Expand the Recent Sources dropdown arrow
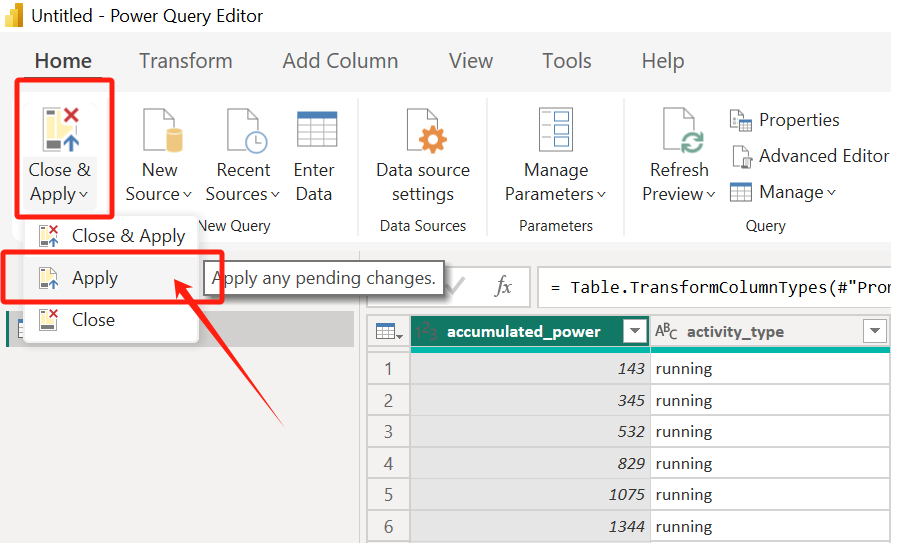The width and height of the screenshot is (898, 547). click(275, 195)
